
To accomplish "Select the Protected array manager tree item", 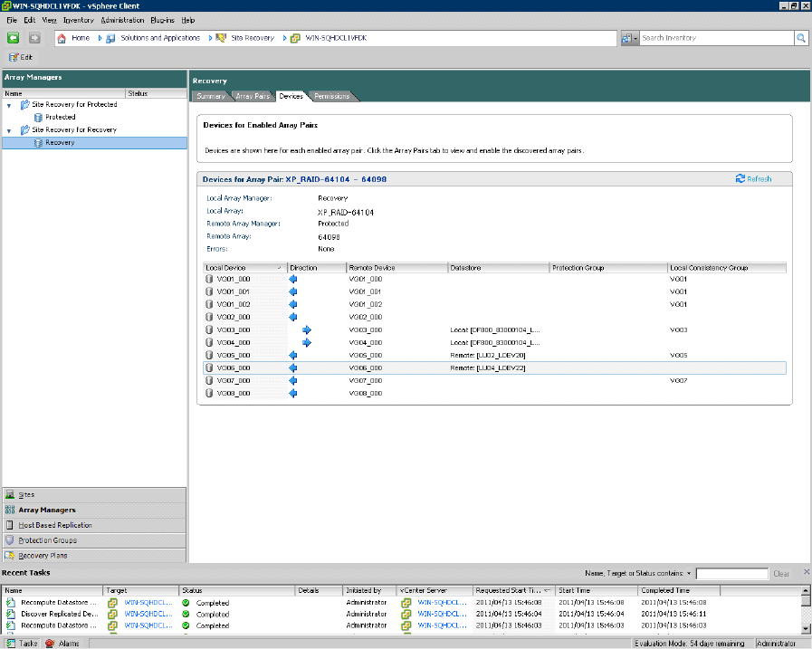I will coord(60,118).
